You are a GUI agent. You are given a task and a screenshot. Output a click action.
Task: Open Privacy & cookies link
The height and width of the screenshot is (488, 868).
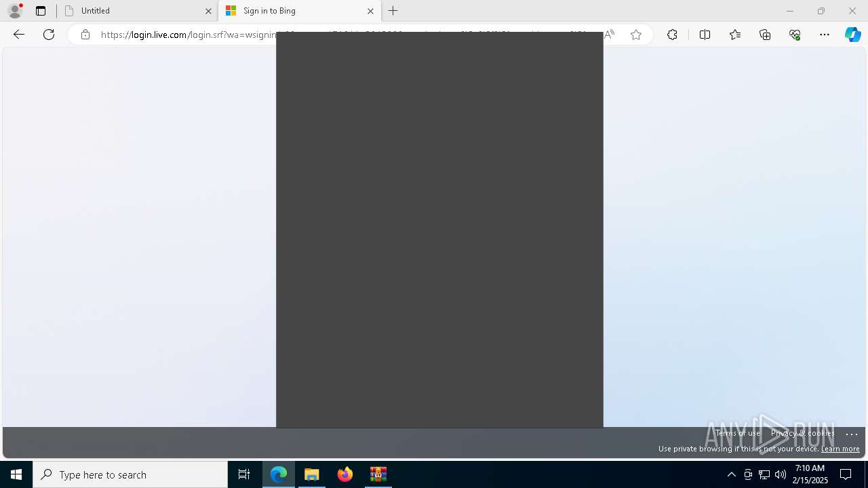coord(803,433)
